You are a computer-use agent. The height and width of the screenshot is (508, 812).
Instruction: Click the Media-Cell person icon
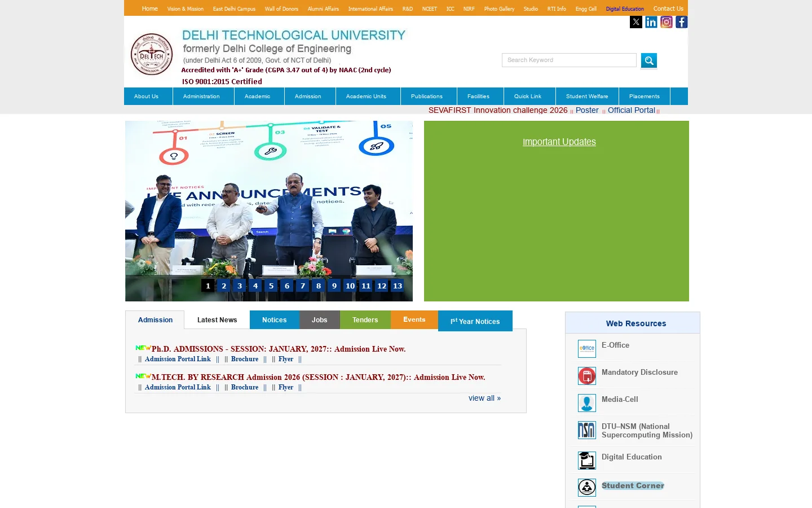(x=587, y=403)
